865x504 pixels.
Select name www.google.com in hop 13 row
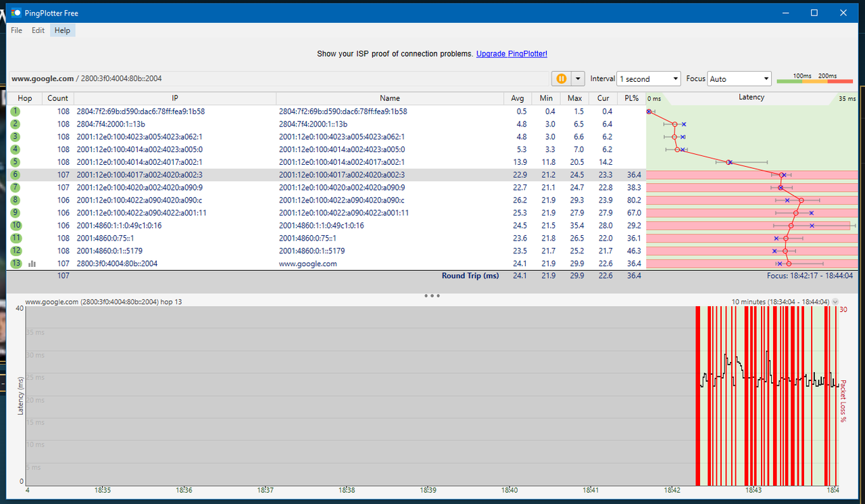pyautogui.click(x=307, y=263)
